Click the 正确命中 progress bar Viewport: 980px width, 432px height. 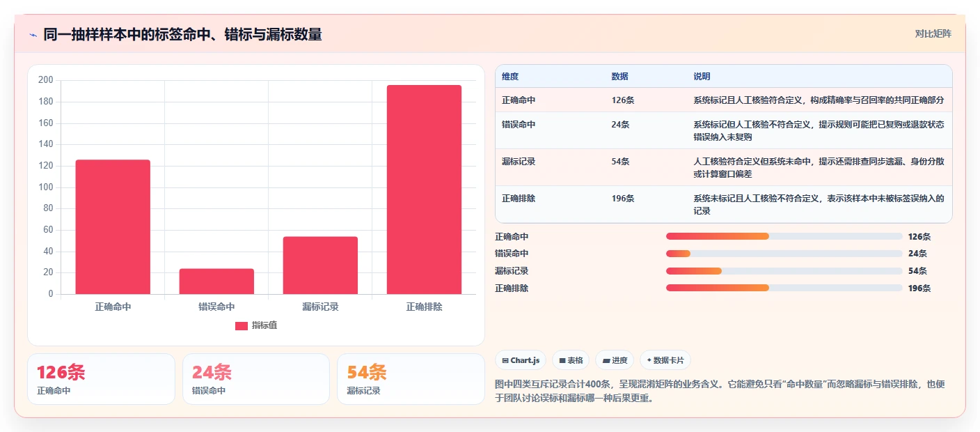tap(784, 236)
